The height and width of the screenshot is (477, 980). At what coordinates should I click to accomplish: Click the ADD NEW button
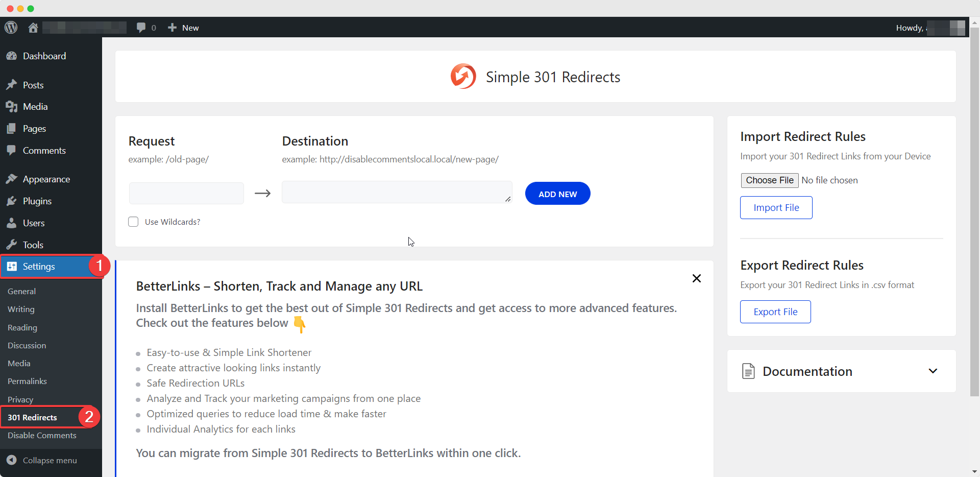tap(558, 194)
